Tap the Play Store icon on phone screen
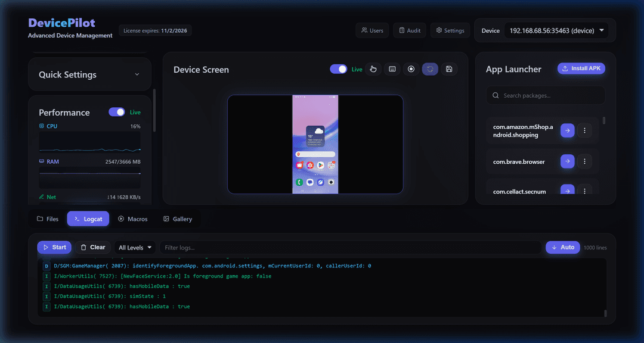Image resolution: width=644 pixels, height=343 pixels. 320,166
